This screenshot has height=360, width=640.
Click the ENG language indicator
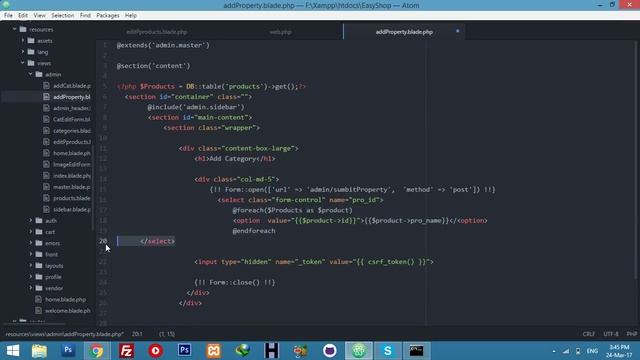click(592, 351)
